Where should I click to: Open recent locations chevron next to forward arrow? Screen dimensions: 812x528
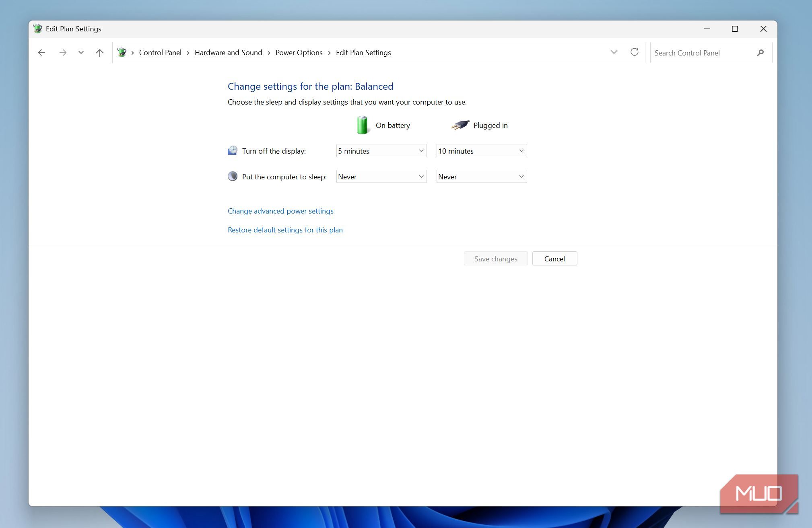tap(81, 53)
